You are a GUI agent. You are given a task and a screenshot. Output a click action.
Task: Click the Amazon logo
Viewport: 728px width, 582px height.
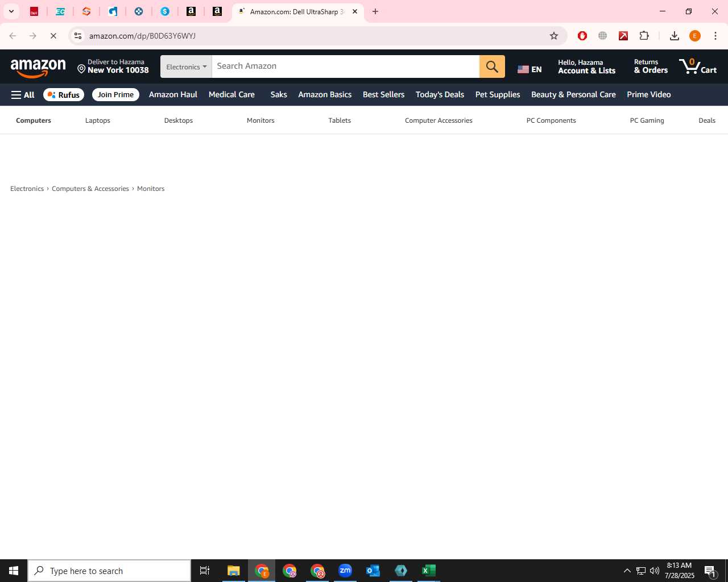(38, 68)
